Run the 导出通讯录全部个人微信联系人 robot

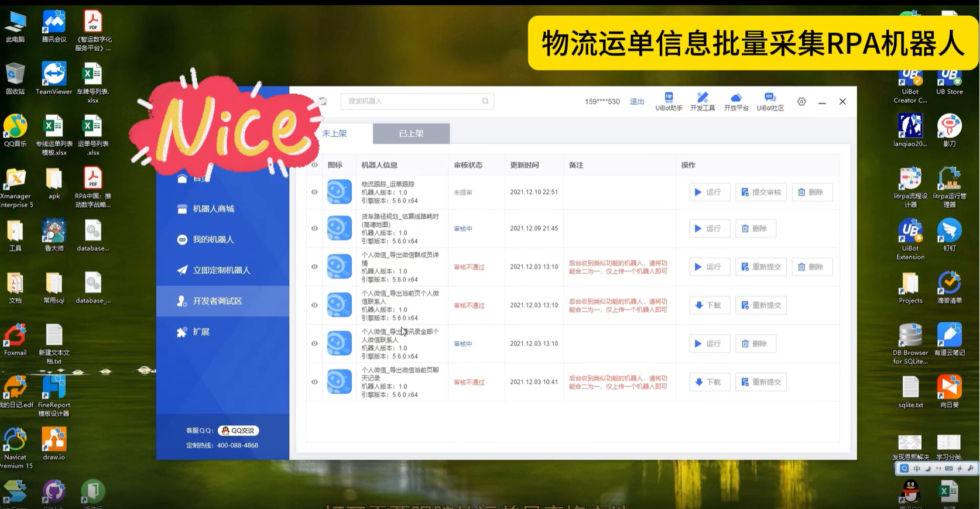710,343
